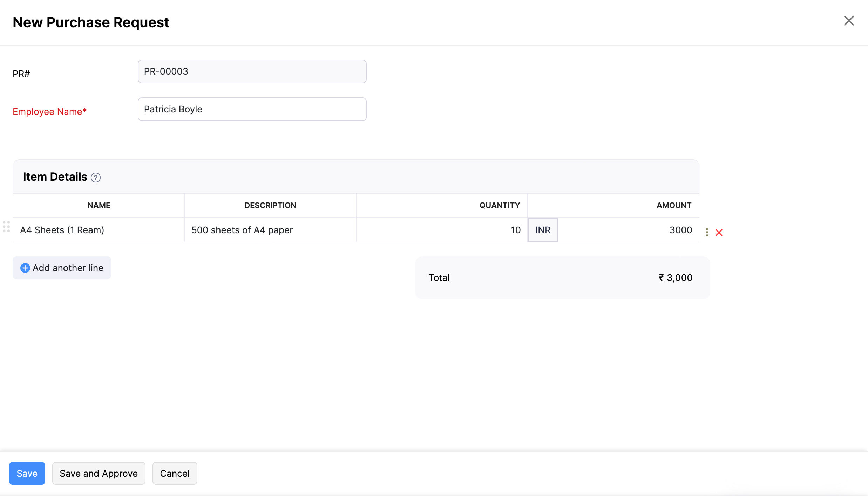Open the Employee Name field dropdown
The height and width of the screenshot is (496, 868).
(252, 109)
